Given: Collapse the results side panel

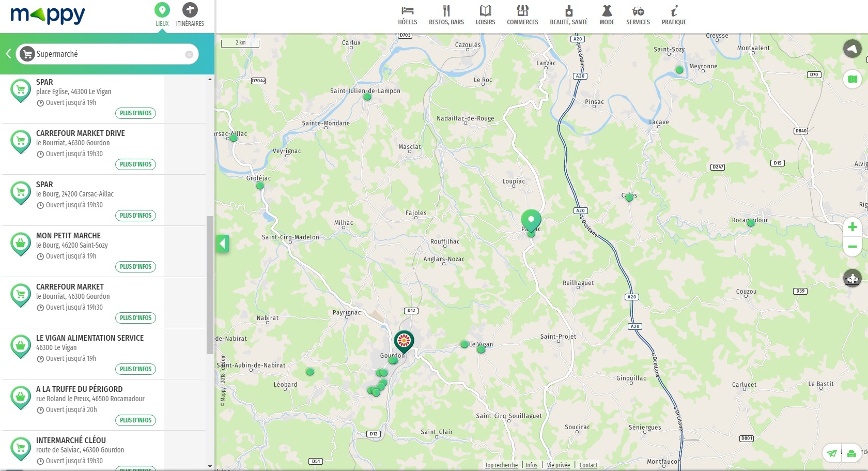Looking at the screenshot, I should 223,244.
